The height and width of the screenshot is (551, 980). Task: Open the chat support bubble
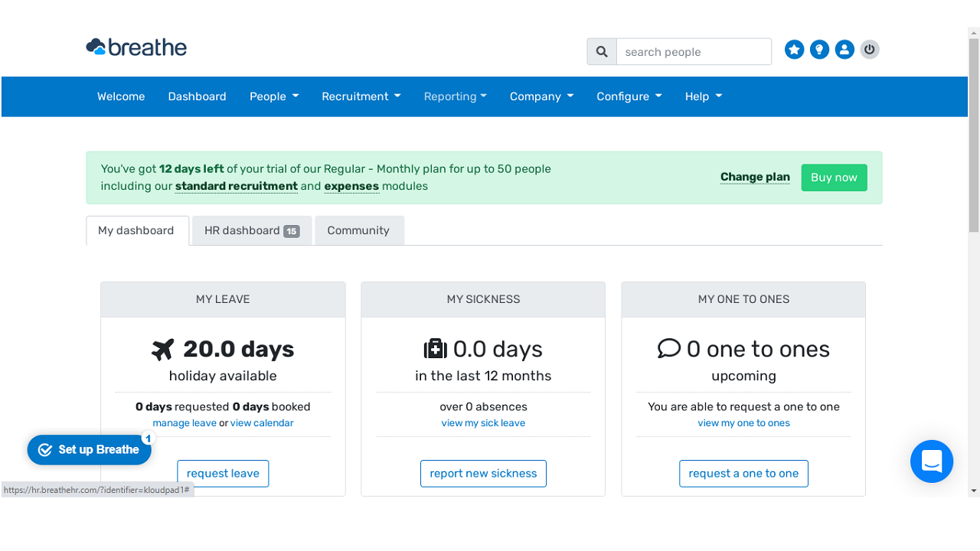[931, 461]
